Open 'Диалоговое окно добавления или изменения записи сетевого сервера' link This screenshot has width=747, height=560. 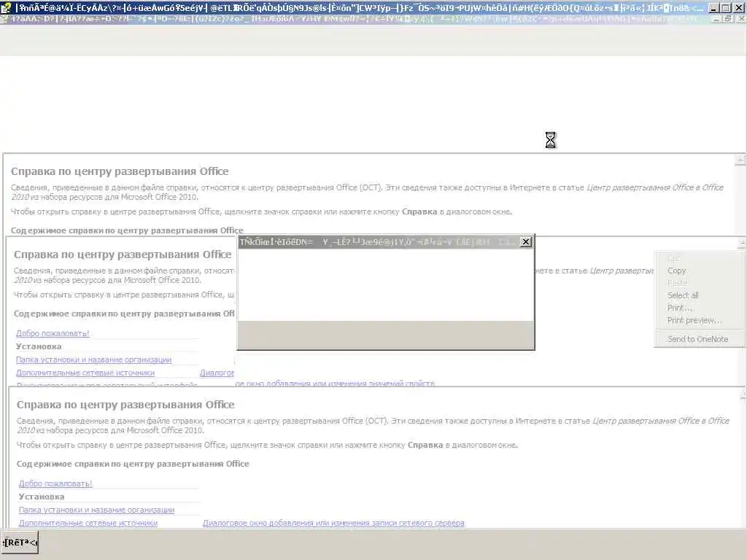(333, 523)
